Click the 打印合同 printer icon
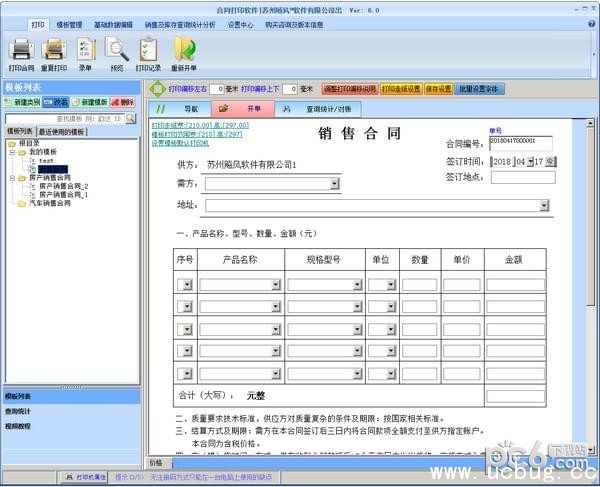 coord(21,50)
